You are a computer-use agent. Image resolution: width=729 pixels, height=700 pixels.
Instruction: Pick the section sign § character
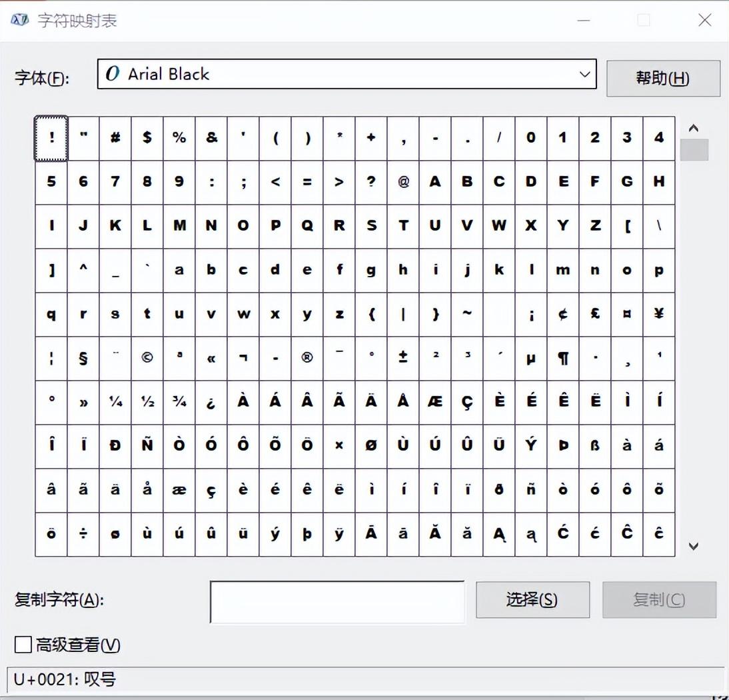[83, 358]
